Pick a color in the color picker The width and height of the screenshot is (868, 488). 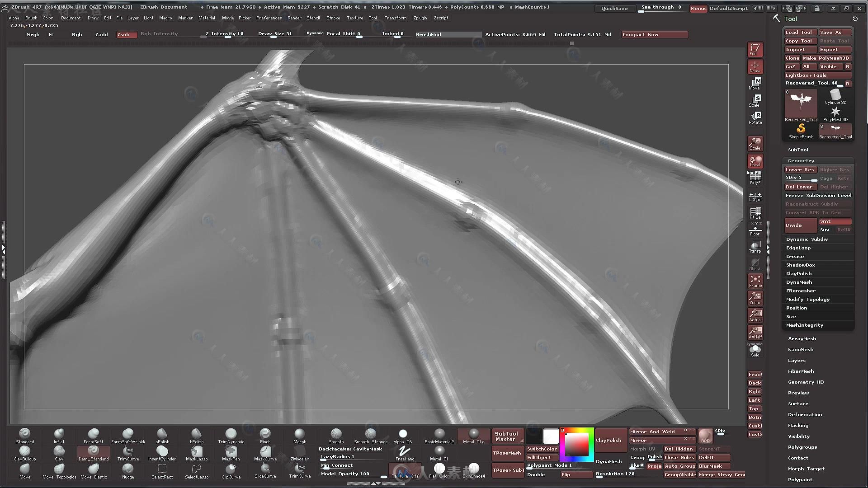tap(577, 445)
